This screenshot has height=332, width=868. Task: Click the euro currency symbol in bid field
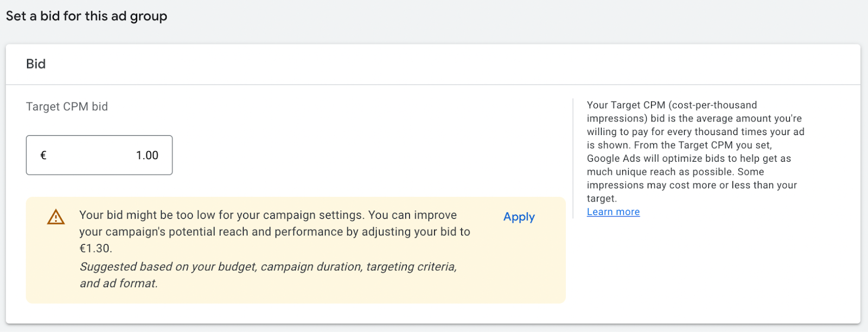[43, 155]
